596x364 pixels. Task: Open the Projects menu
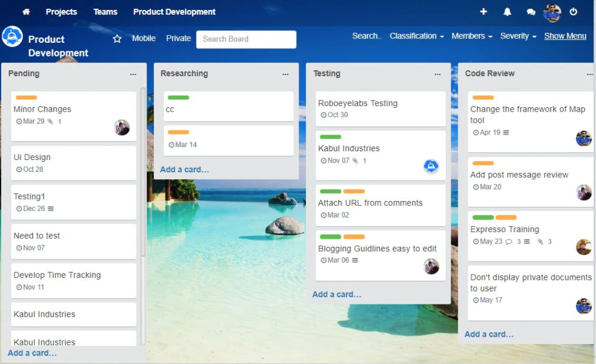pyautogui.click(x=61, y=12)
